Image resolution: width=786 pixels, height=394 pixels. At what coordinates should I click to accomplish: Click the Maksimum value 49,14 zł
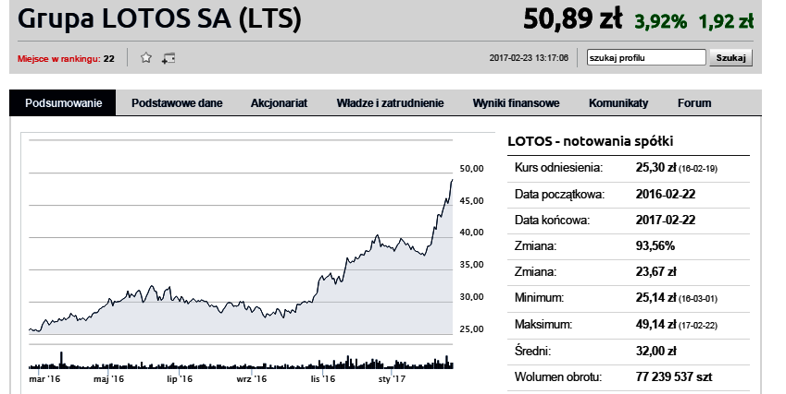(656, 324)
